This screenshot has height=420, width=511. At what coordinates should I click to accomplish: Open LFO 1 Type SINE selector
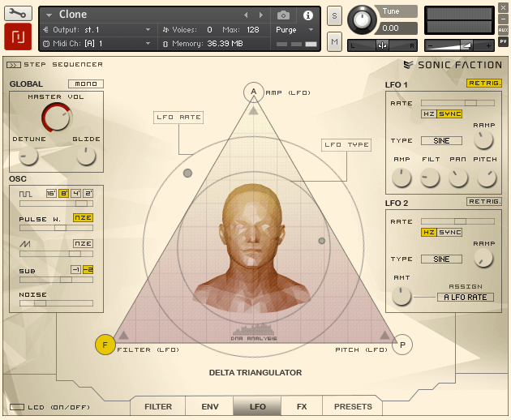441,141
